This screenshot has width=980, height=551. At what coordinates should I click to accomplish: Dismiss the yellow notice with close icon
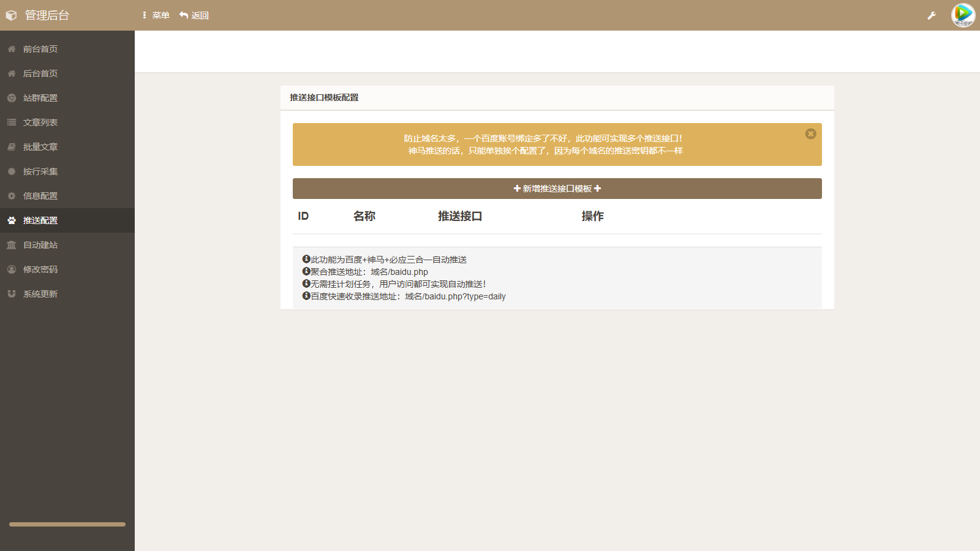(810, 133)
